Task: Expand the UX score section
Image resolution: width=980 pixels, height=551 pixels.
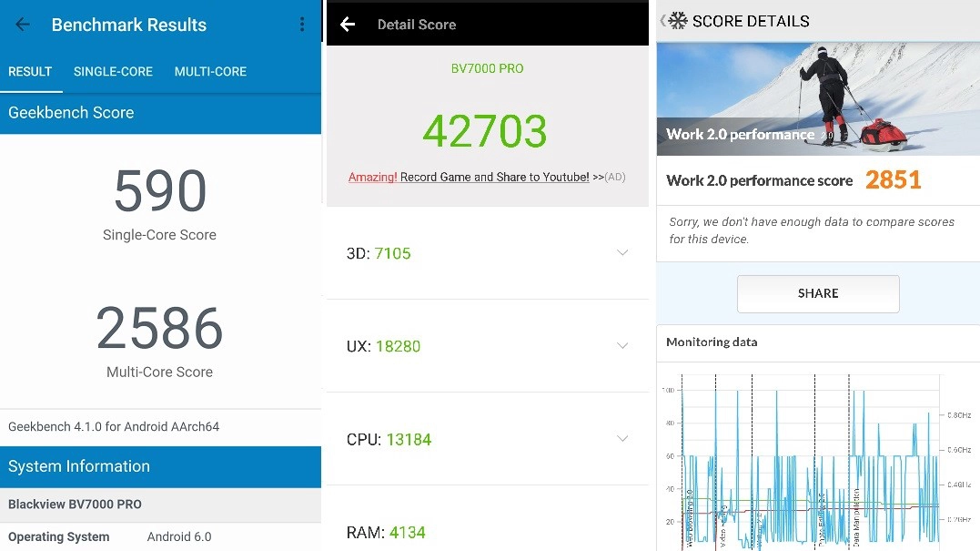Action: [x=621, y=345]
